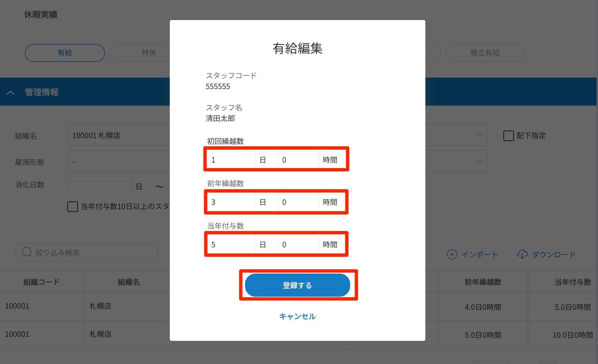This screenshot has width=598, height=364.
Task: Switch to the 有給 tab
Action: pyautogui.click(x=64, y=53)
